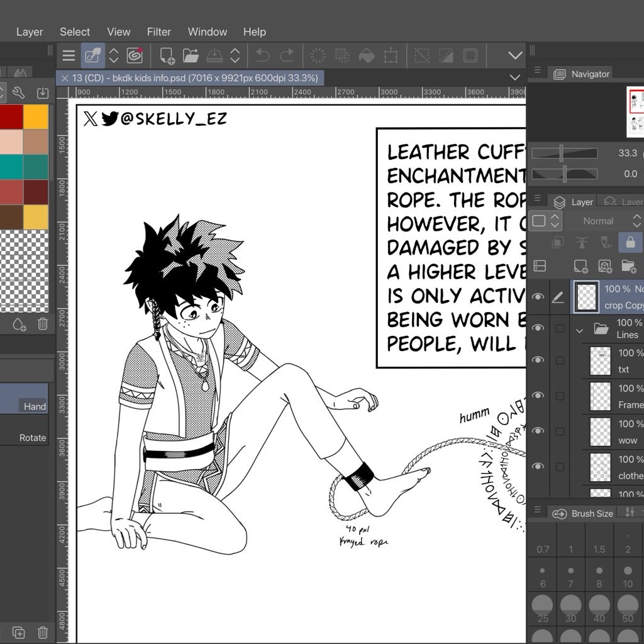
Task: Click the navigator zoom slider
Action: click(564, 153)
